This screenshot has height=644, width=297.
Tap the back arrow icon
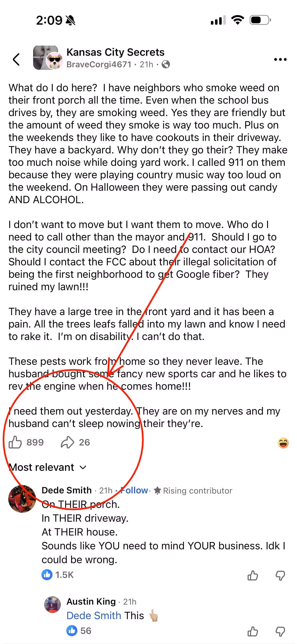(16, 59)
